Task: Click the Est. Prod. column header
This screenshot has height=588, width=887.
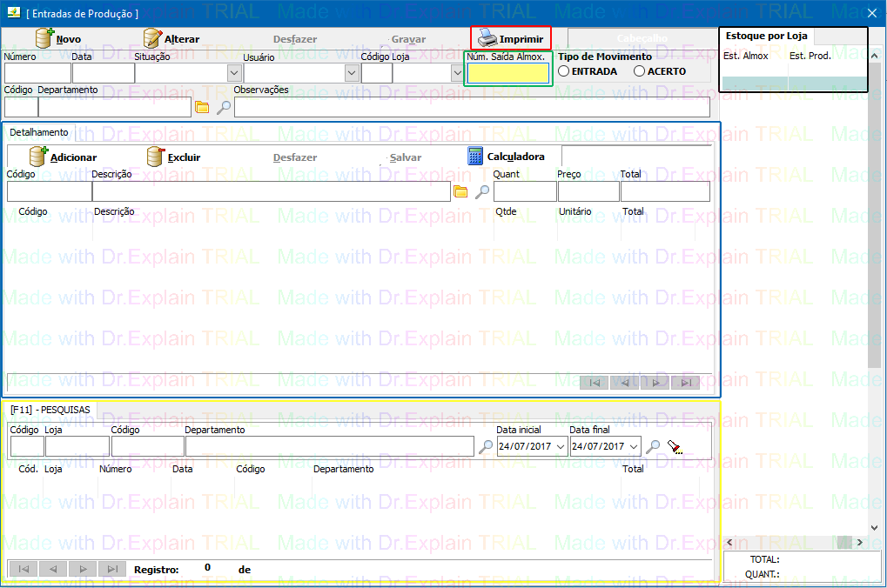Action: (x=810, y=56)
